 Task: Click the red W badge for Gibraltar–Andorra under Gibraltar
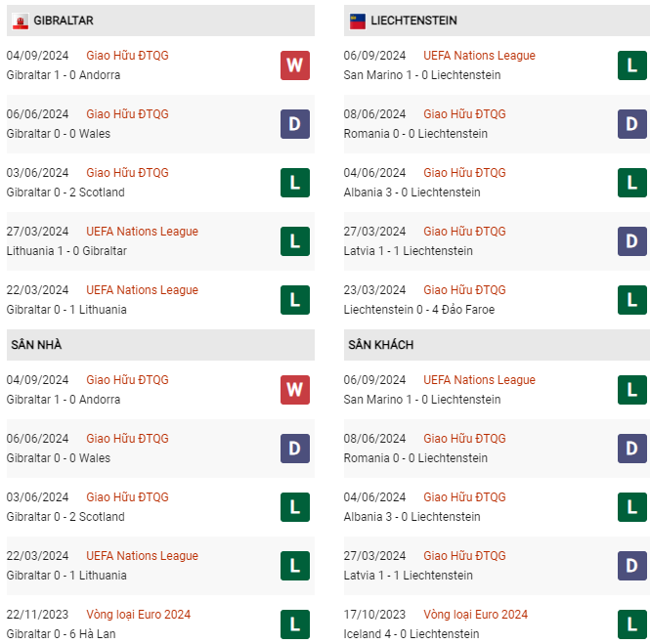point(294,65)
